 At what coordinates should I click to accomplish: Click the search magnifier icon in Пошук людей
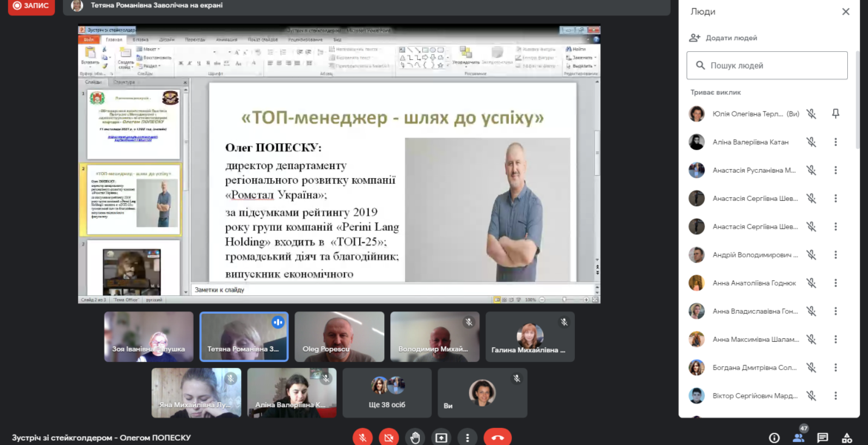[700, 65]
